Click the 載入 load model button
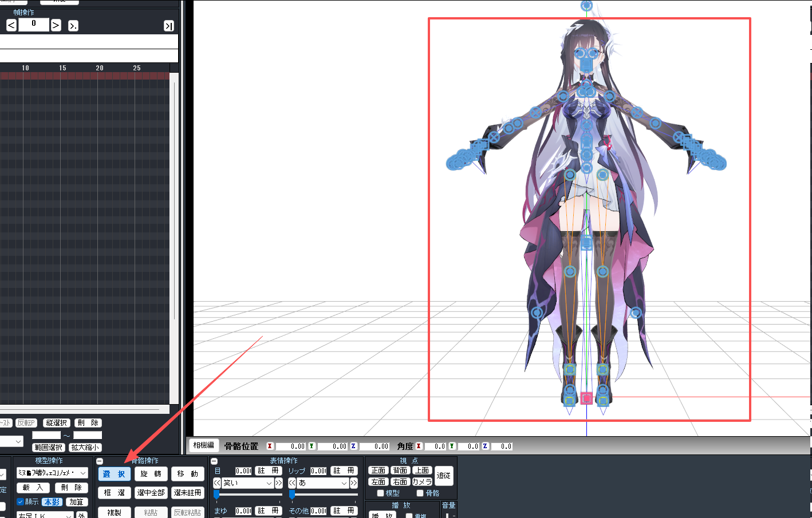The image size is (812, 518). (x=33, y=488)
